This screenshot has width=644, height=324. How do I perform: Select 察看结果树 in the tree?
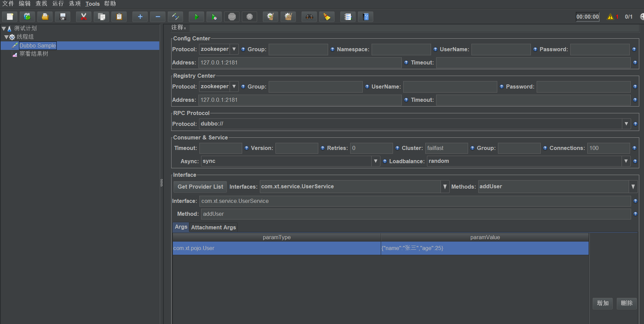pyautogui.click(x=34, y=54)
